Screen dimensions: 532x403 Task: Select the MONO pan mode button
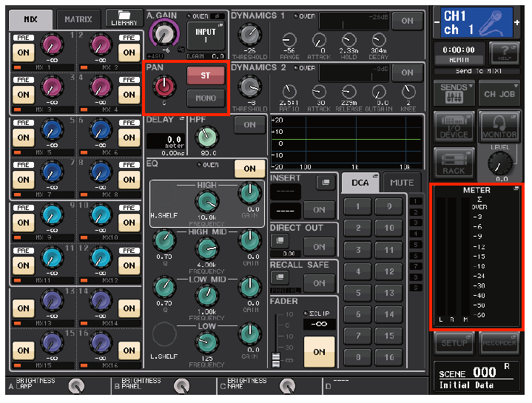(206, 98)
